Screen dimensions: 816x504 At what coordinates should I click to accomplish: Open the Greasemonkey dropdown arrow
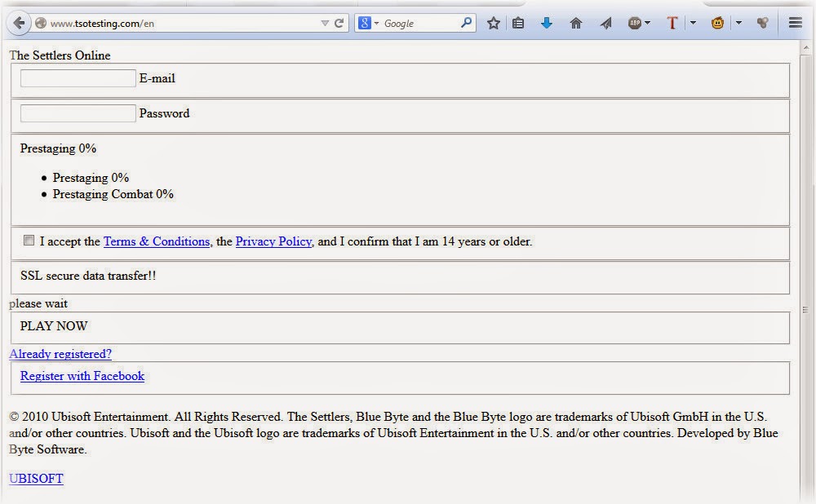738,23
